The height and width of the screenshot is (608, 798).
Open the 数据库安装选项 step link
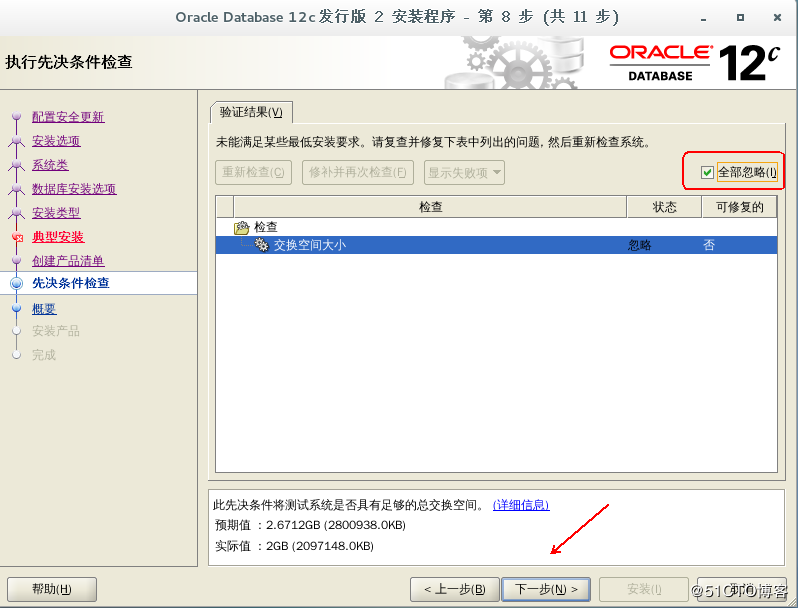pyautogui.click(x=74, y=189)
